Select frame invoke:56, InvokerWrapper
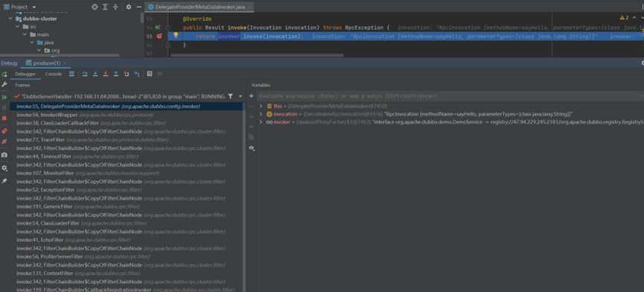Viewport: 644px width, 292px height. click(x=126, y=115)
